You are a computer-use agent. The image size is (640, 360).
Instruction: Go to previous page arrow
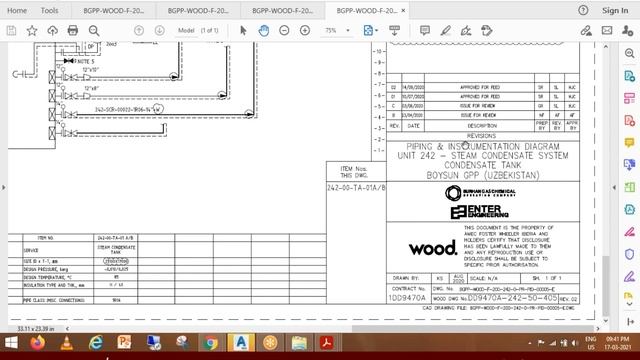pyautogui.click(x=139, y=31)
